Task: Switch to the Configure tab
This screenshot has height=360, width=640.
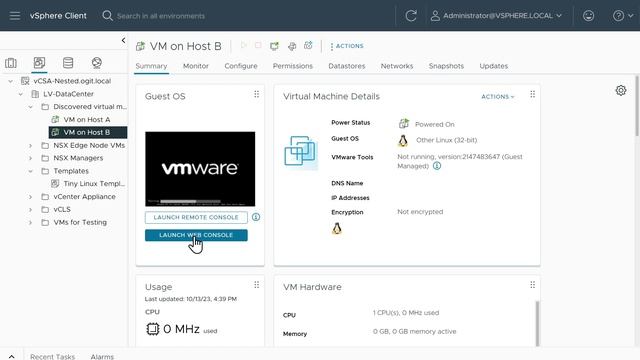Action: coord(241,66)
